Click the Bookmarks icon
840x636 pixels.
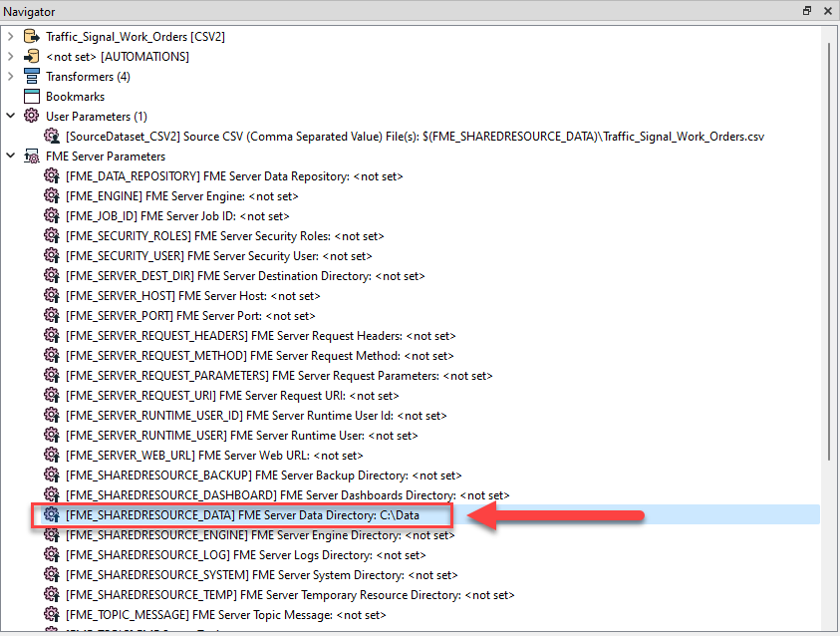[x=32, y=97]
